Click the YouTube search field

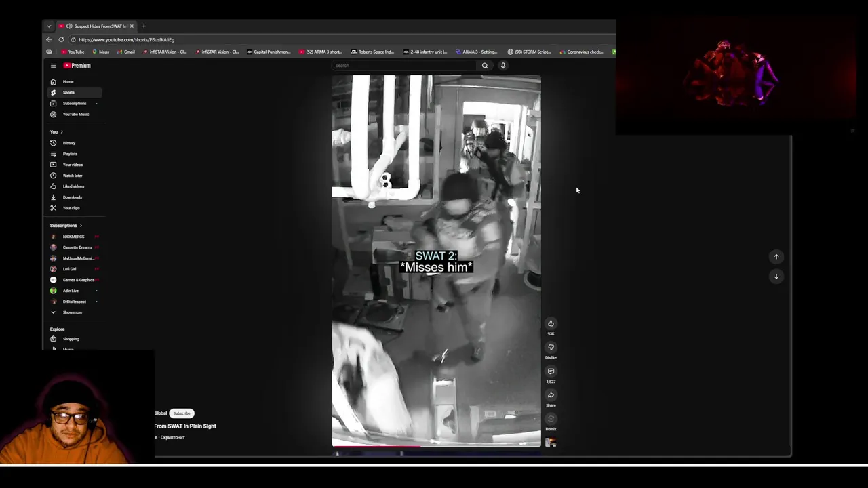pos(405,66)
